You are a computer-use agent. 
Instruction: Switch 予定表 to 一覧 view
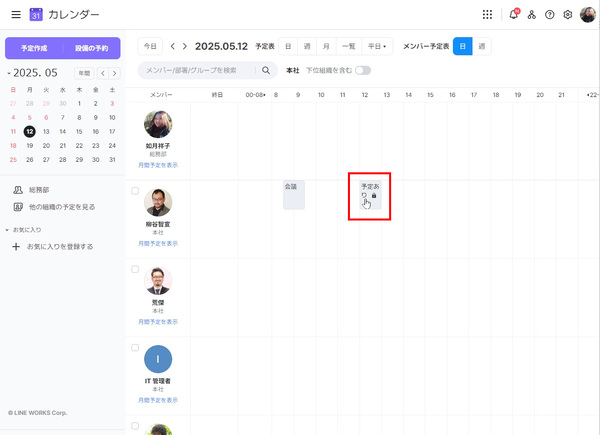[349, 46]
